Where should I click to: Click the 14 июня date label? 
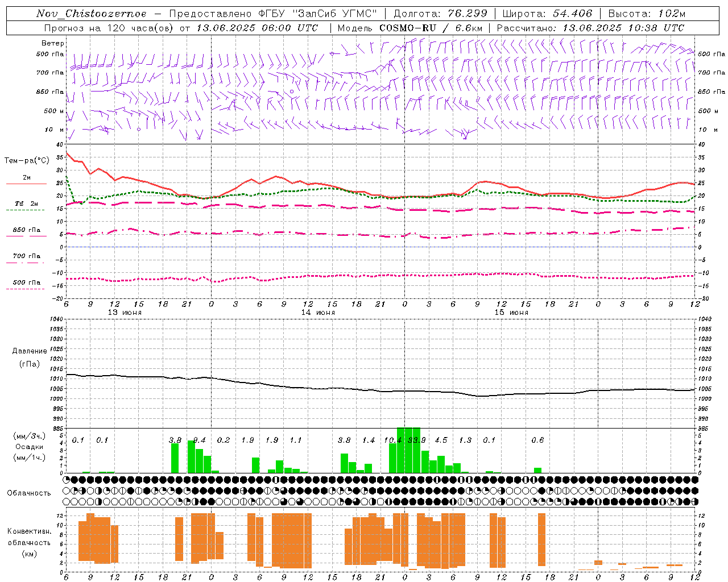pos(318,313)
